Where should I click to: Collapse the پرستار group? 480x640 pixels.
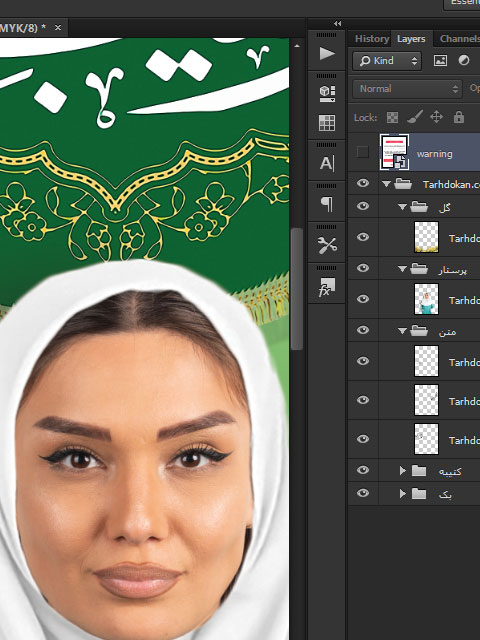[x=402, y=269]
